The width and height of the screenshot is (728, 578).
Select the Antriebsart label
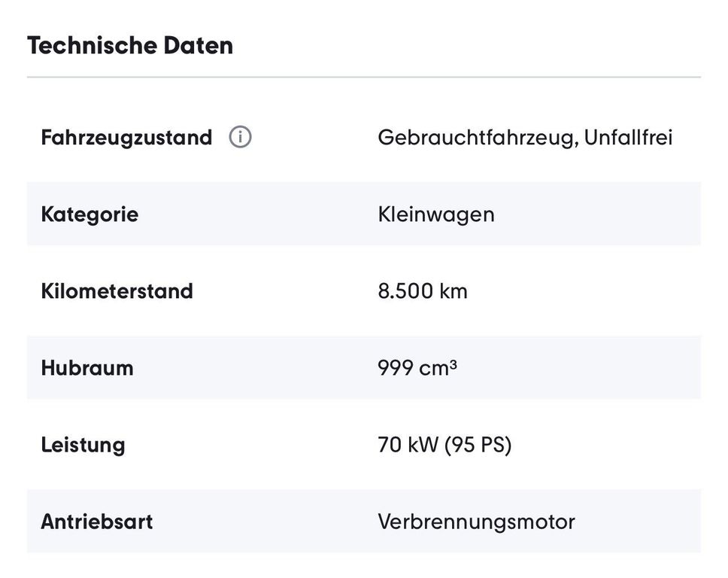click(x=96, y=522)
